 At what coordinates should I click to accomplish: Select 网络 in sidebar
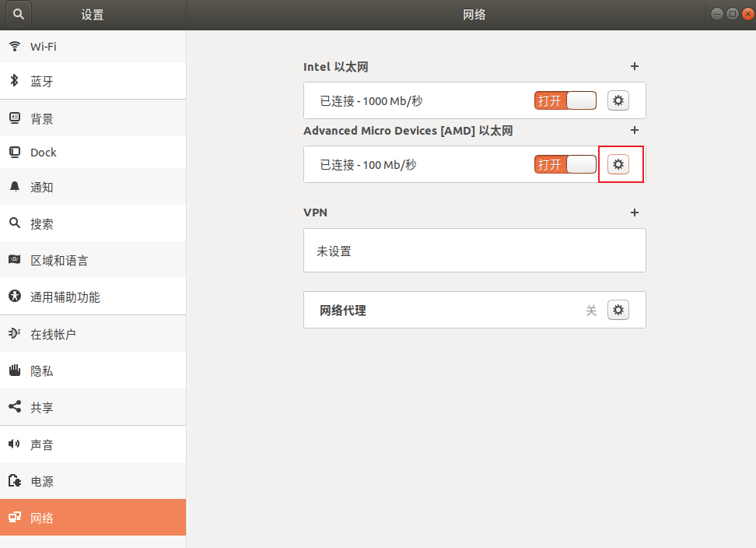93,518
